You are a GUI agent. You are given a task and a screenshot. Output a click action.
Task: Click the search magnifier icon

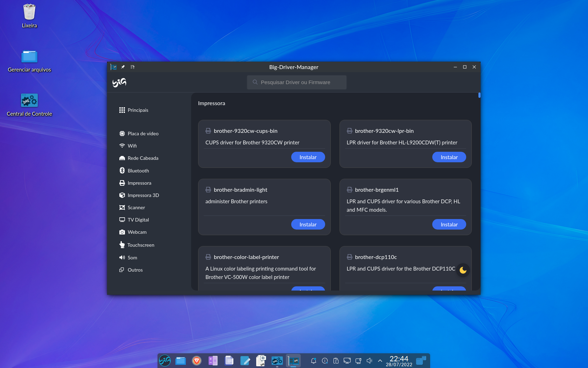[255, 82]
